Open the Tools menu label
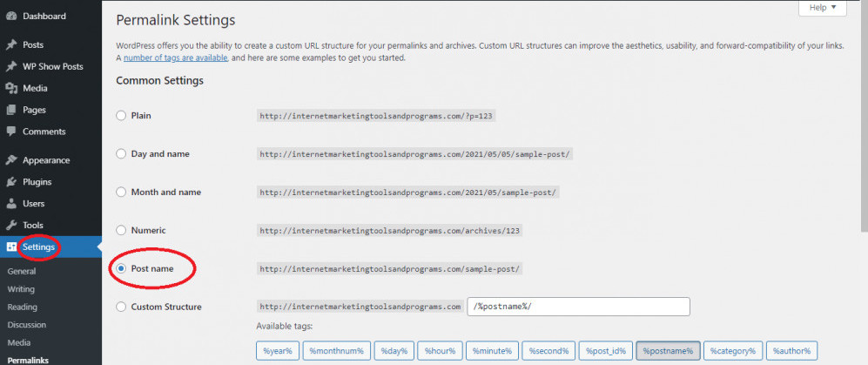The width and height of the screenshot is (868, 365). click(x=33, y=226)
